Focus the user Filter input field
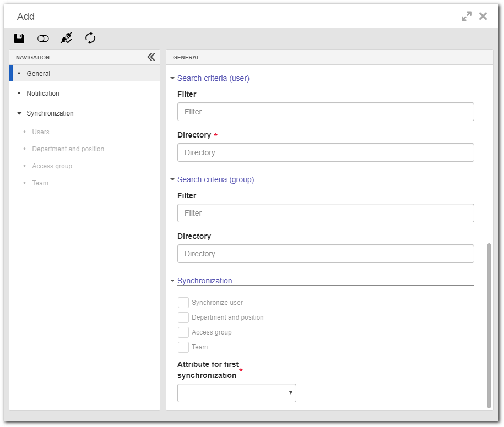Viewport: 504px width, 427px height. point(326,112)
